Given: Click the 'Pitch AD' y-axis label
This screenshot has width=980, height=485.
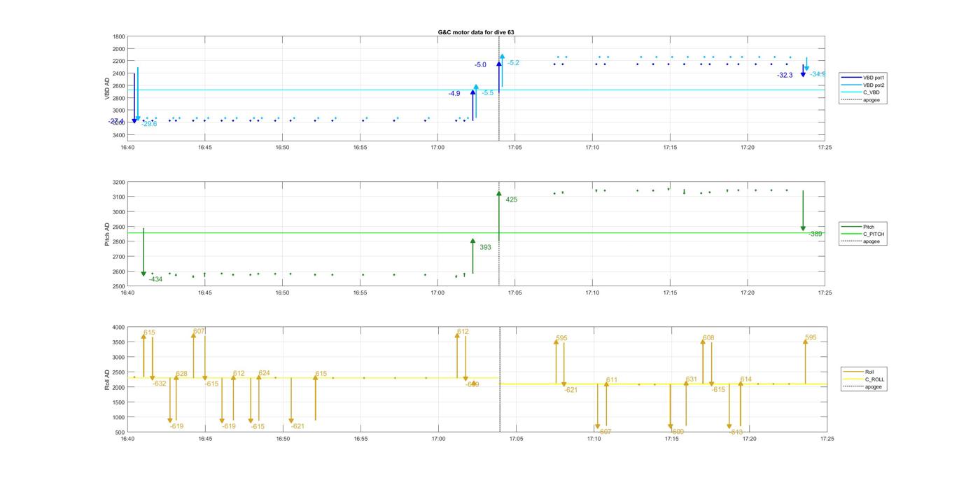Looking at the screenshot, I should click(108, 234).
